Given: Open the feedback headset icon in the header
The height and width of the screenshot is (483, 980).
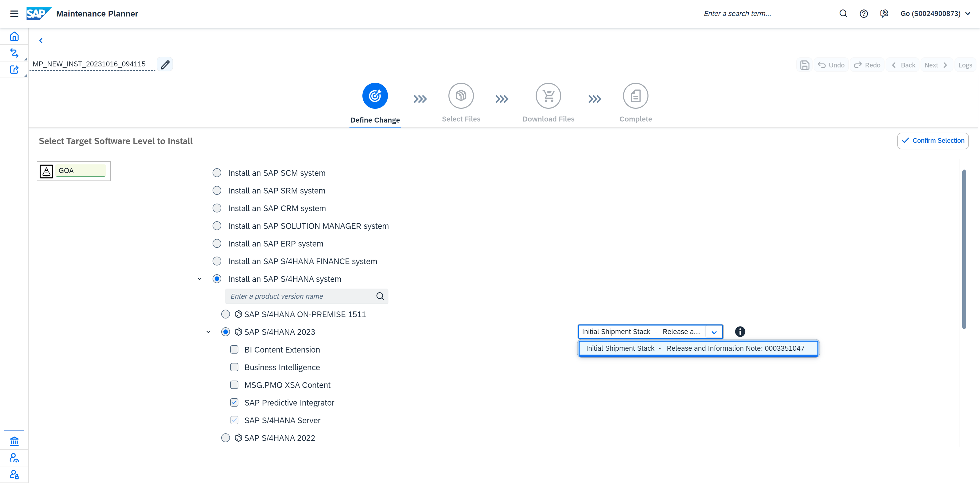Looking at the screenshot, I should click(884, 14).
